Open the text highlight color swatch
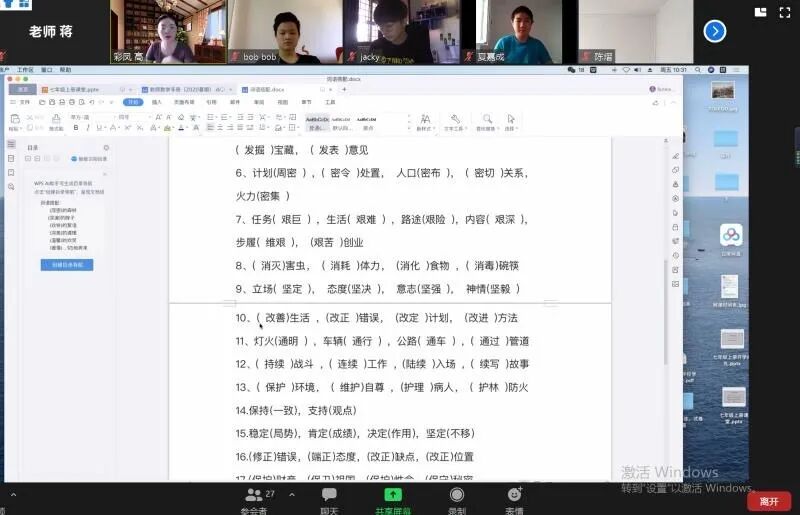The height and width of the screenshot is (515, 800). 167,128
